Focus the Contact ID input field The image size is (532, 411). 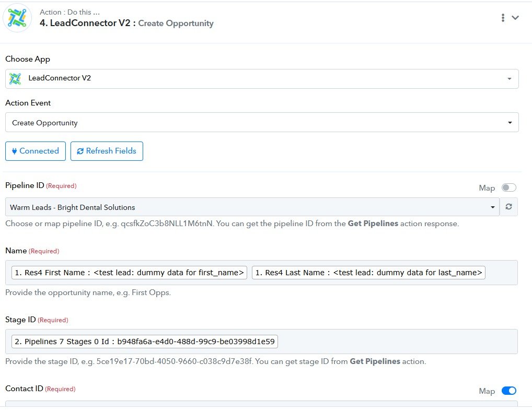(x=261, y=405)
